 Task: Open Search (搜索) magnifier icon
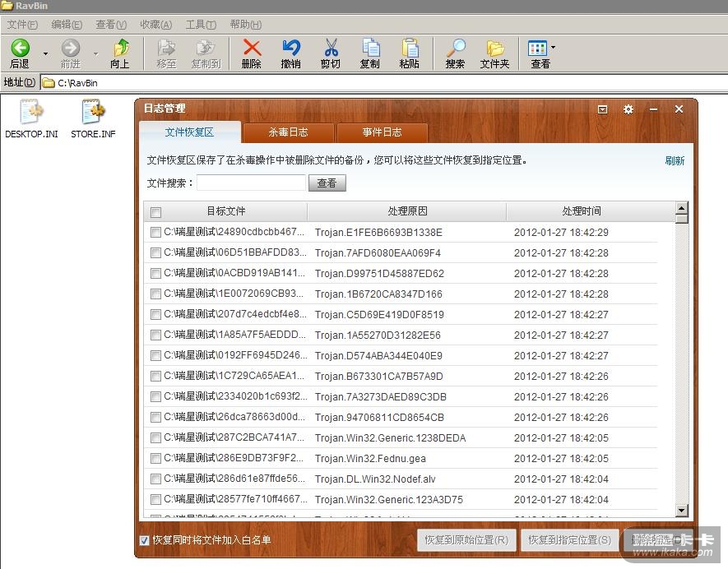click(456, 48)
